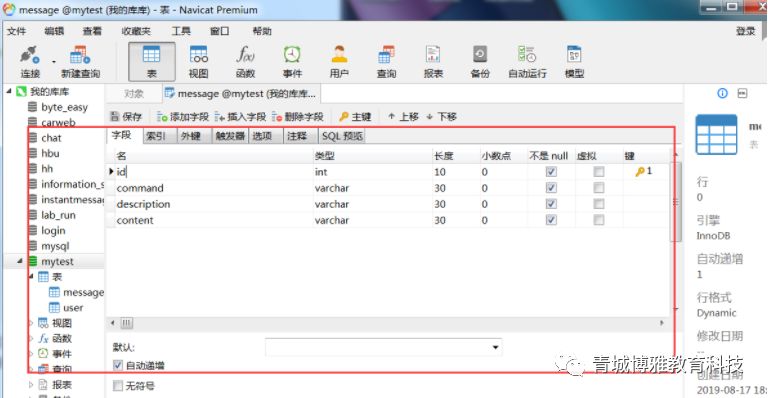Image resolution: width=768 pixels, height=398 pixels.
Task: Click the key icon in the id row
Action: point(640,171)
